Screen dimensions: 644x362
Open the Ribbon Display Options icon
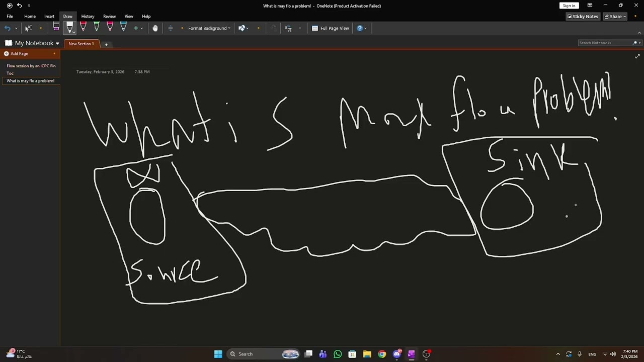click(590, 6)
